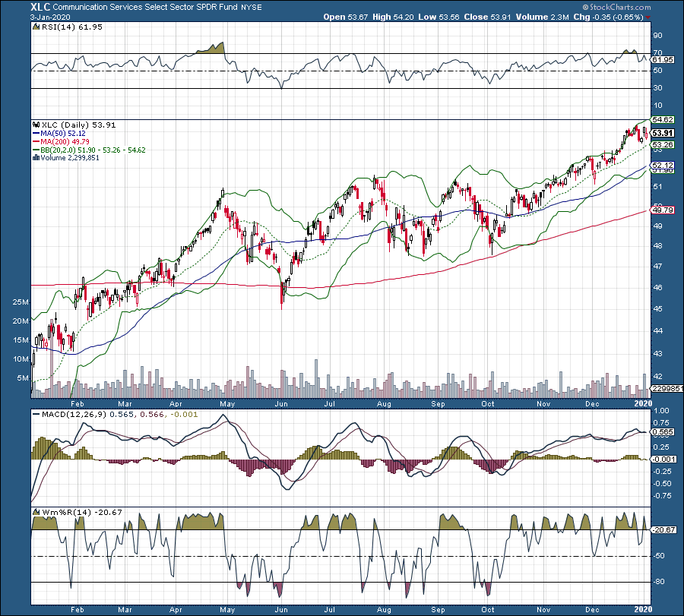Click the 30 level on the RSI axis
Screen dimensions: 684x616
(657, 88)
